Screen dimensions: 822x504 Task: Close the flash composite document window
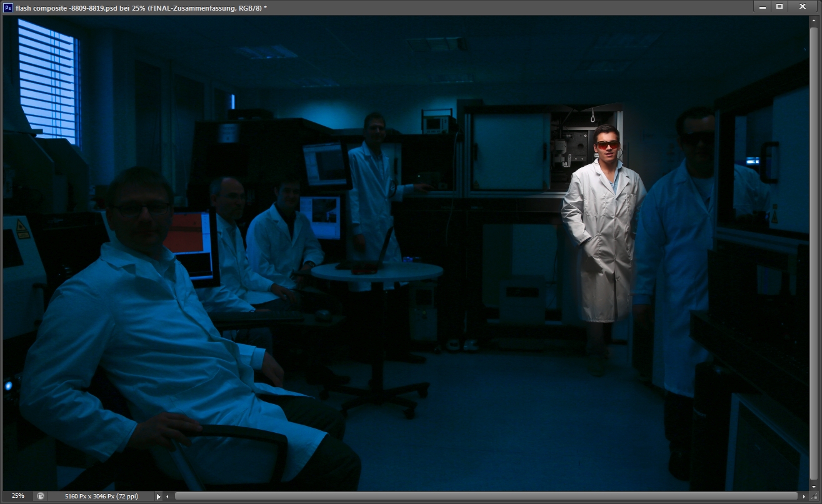pyautogui.click(x=802, y=7)
